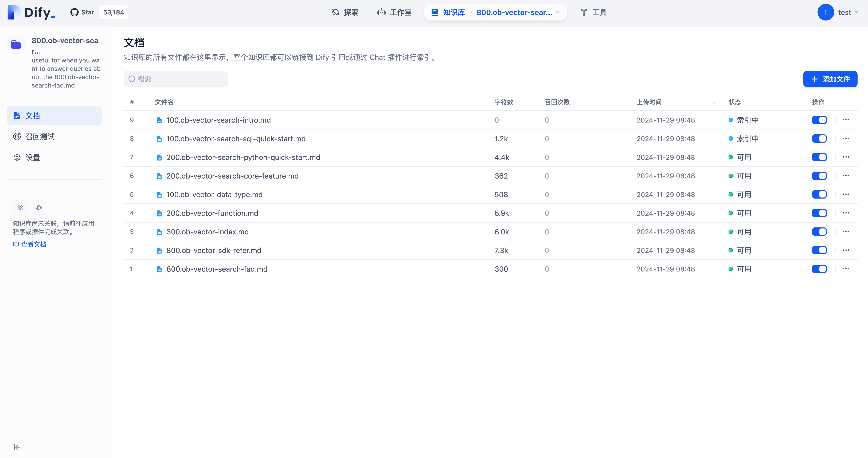Click file icon of 100.ob-vector-data-type.md
Image resolution: width=868 pixels, height=458 pixels.
click(159, 195)
